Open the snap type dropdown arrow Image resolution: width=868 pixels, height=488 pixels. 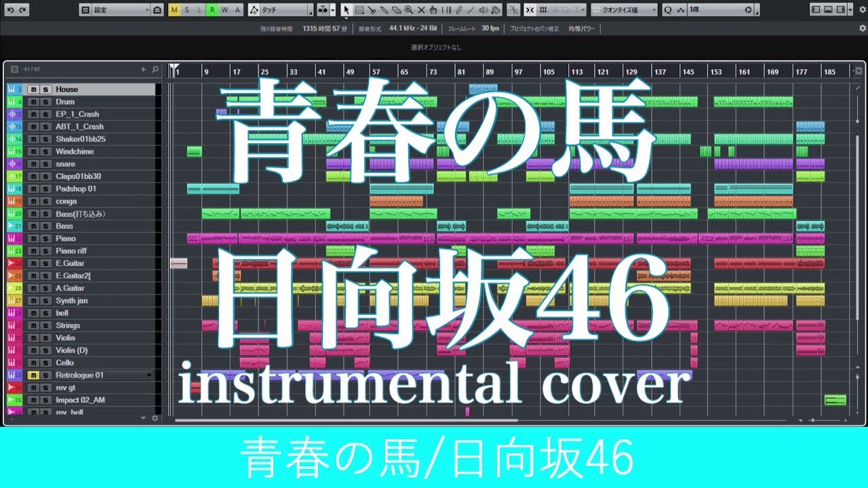tap(583, 10)
